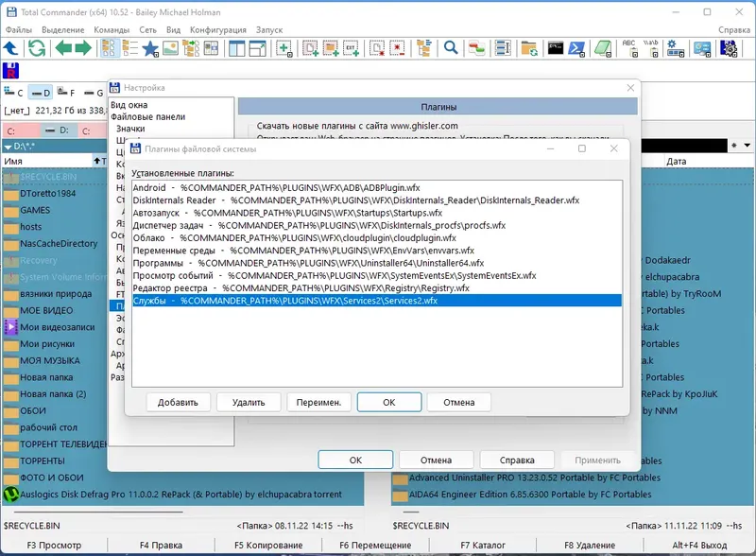The height and width of the screenshot is (556, 756).
Task: Go to parent directory with blue up-arrow icon
Action: pos(10,48)
